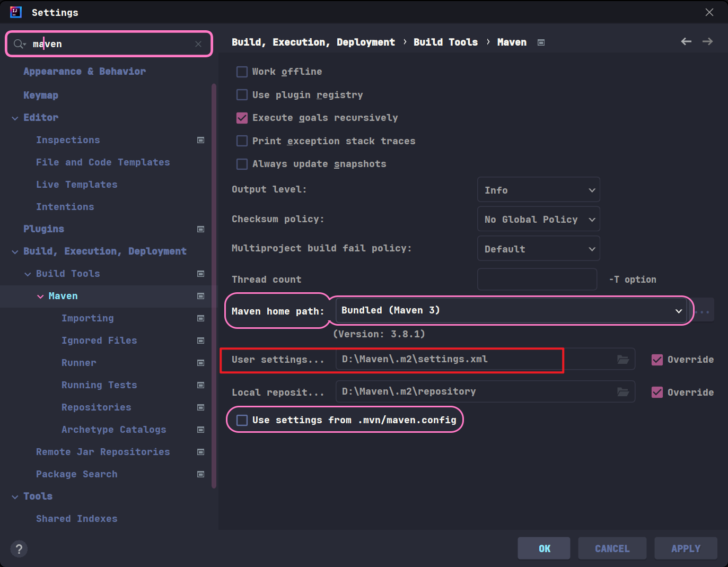Click the Apply button

pyautogui.click(x=686, y=548)
